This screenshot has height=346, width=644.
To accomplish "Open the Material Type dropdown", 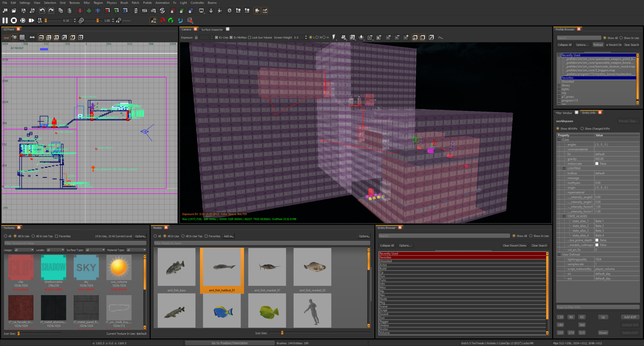I will click(136, 250).
